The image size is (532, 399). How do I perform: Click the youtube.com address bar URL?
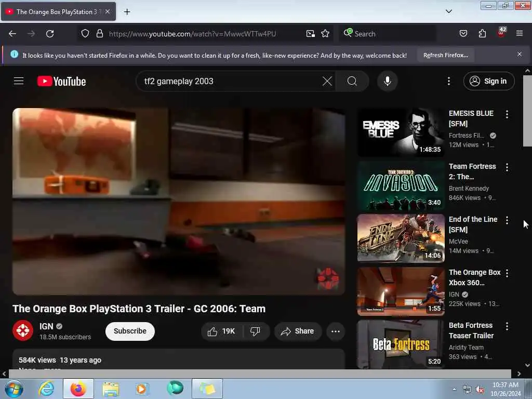[x=192, y=34]
